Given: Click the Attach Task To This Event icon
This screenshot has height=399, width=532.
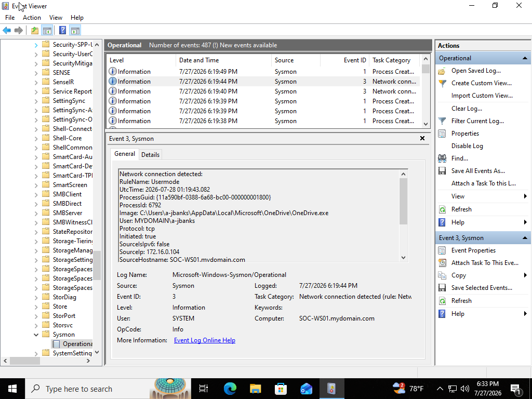Looking at the screenshot, I should 442,263.
